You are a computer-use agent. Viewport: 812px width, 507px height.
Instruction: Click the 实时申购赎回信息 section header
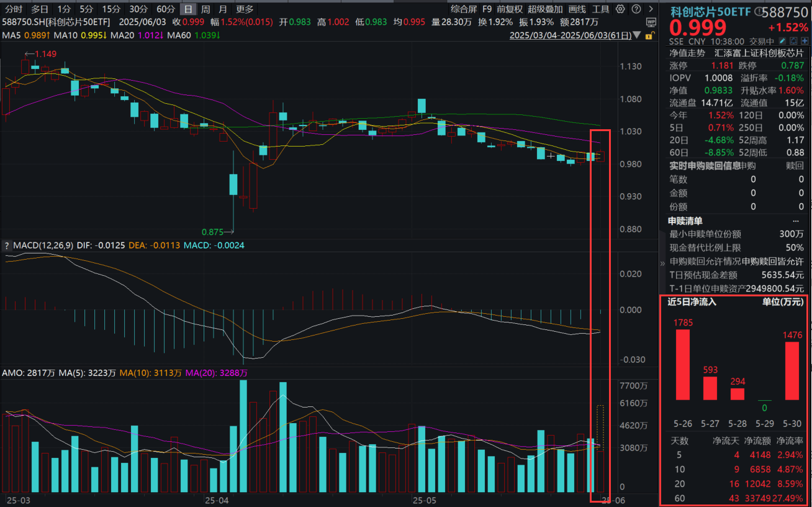coord(705,166)
